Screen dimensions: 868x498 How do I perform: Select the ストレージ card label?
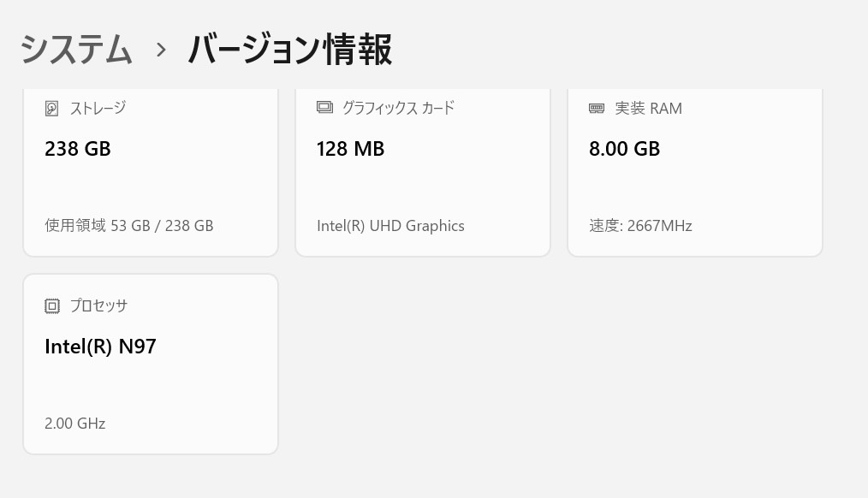tap(98, 108)
